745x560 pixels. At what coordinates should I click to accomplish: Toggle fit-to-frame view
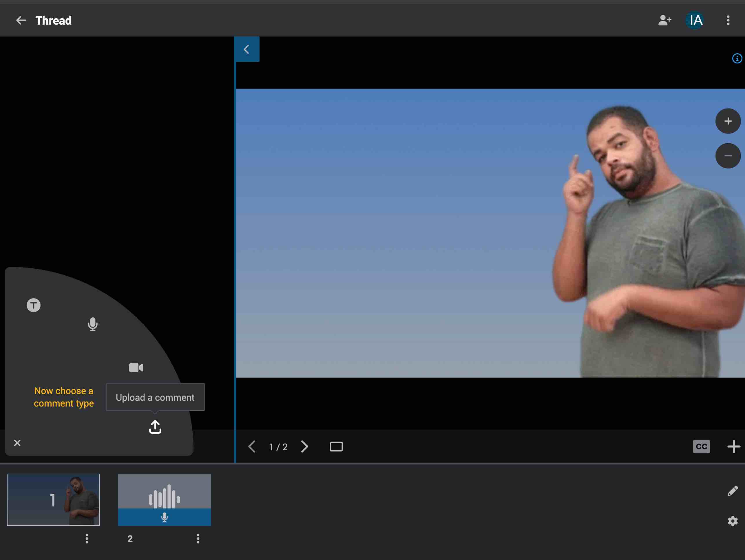pyautogui.click(x=336, y=446)
